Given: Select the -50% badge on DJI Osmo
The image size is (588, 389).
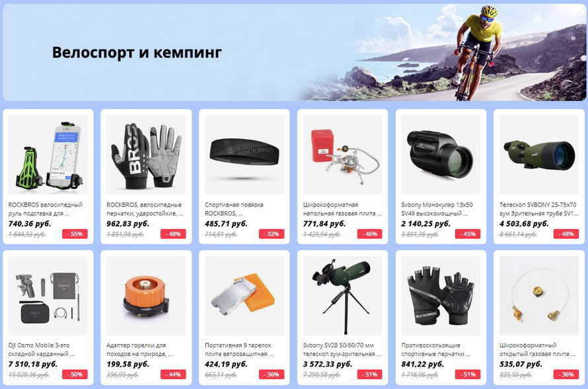Looking at the screenshot, I should [75, 374].
